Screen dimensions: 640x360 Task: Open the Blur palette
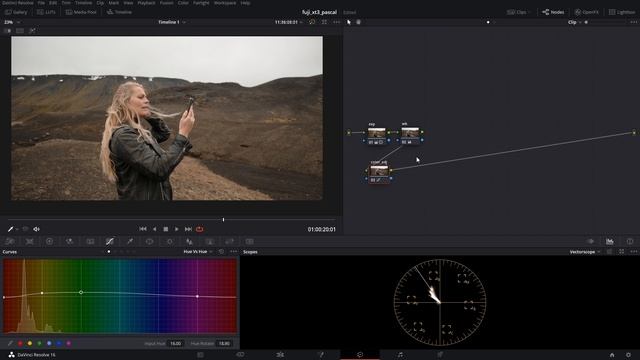tap(189, 241)
